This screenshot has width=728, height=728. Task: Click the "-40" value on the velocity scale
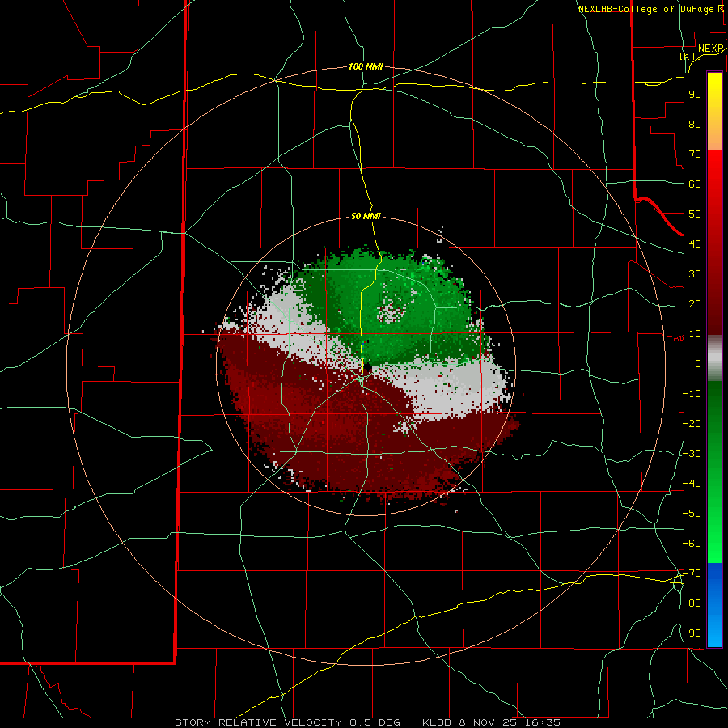[692, 484]
